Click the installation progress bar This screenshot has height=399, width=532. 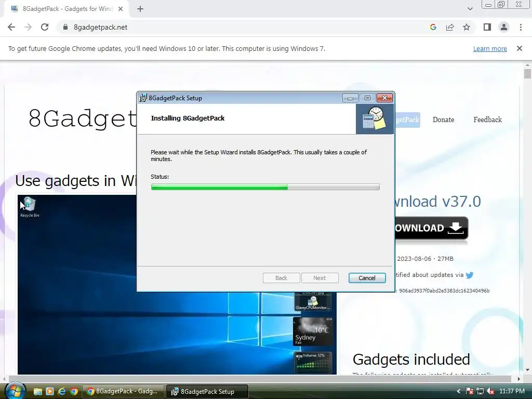click(x=265, y=187)
